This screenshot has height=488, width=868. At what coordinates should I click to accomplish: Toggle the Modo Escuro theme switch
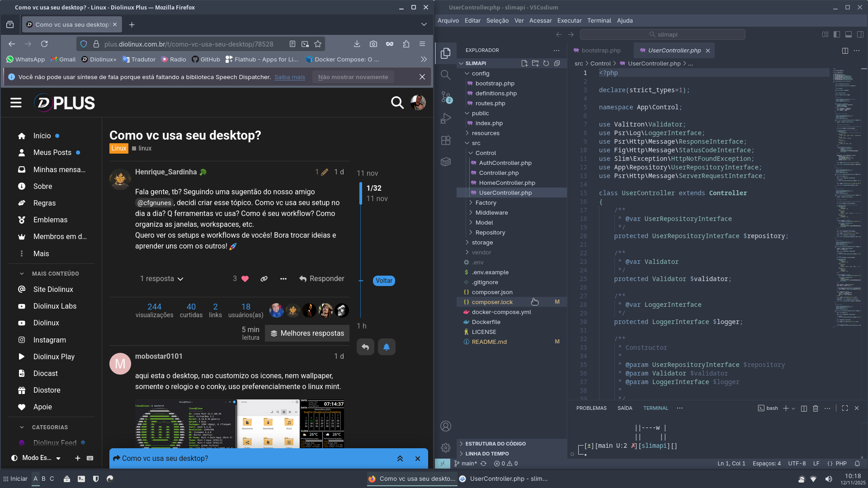(36, 458)
